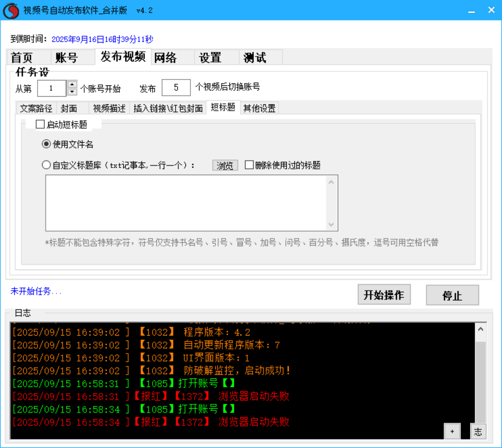Open the 设置 tab
Viewport: 502px width, 448px height.
pos(210,57)
